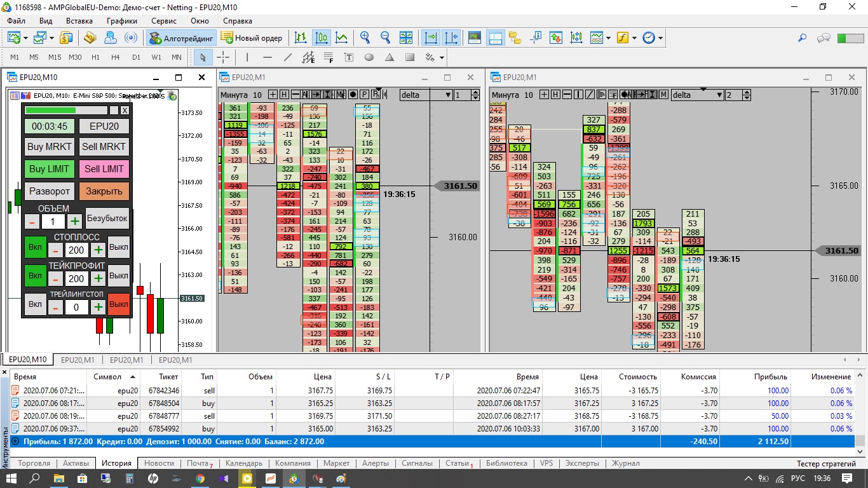Select the trendline drawing tool
The image size is (868, 488).
288,57
